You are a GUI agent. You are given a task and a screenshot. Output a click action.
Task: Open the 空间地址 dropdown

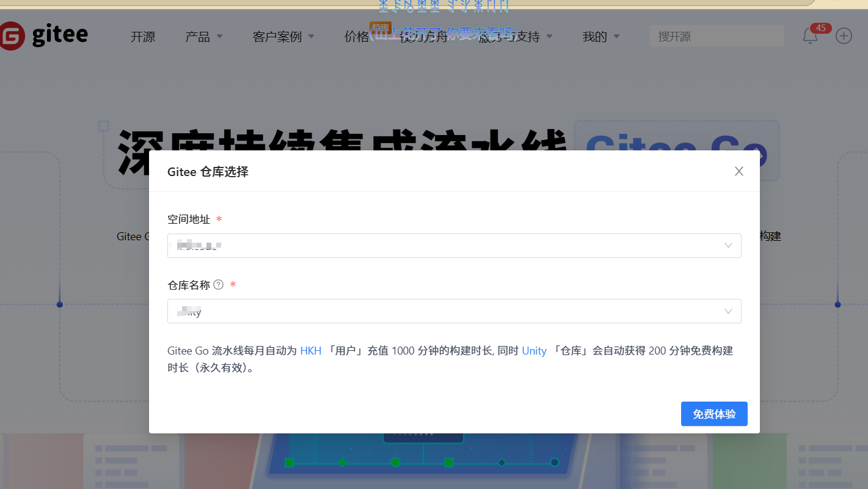tap(454, 245)
